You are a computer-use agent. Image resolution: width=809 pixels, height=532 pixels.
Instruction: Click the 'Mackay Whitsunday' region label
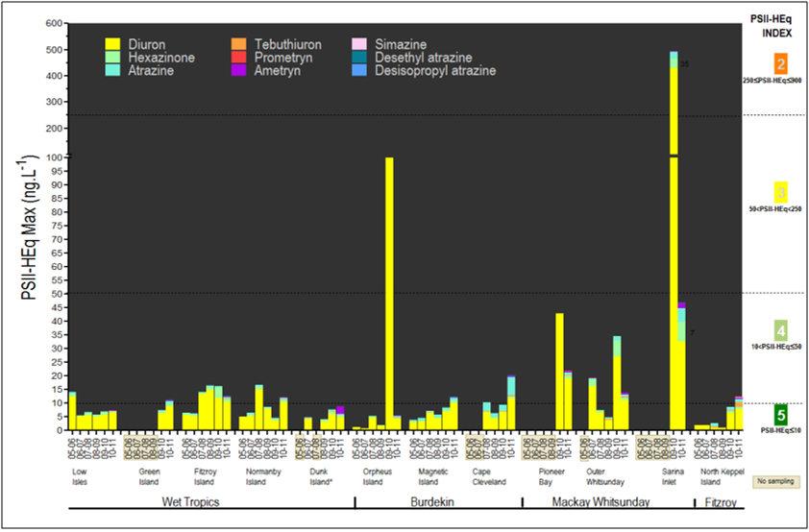tap(601, 501)
